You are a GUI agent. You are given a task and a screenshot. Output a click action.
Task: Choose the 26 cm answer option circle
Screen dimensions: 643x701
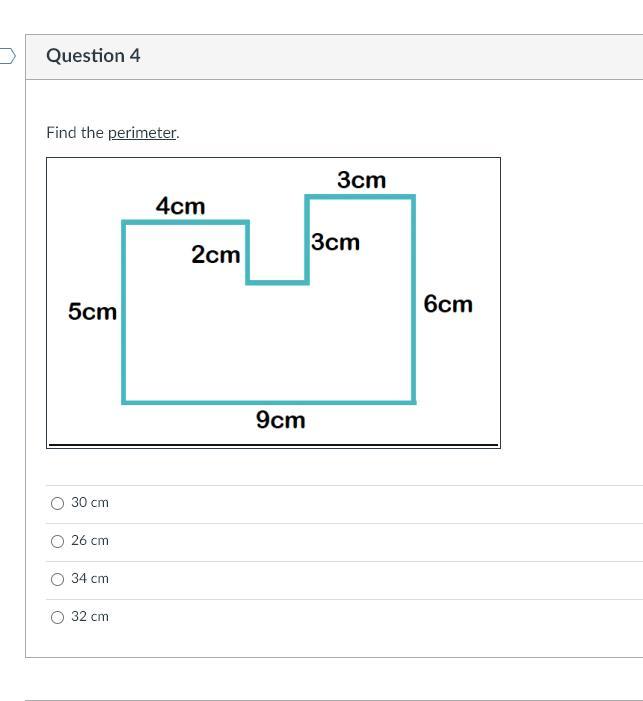(x=57, y=541)
